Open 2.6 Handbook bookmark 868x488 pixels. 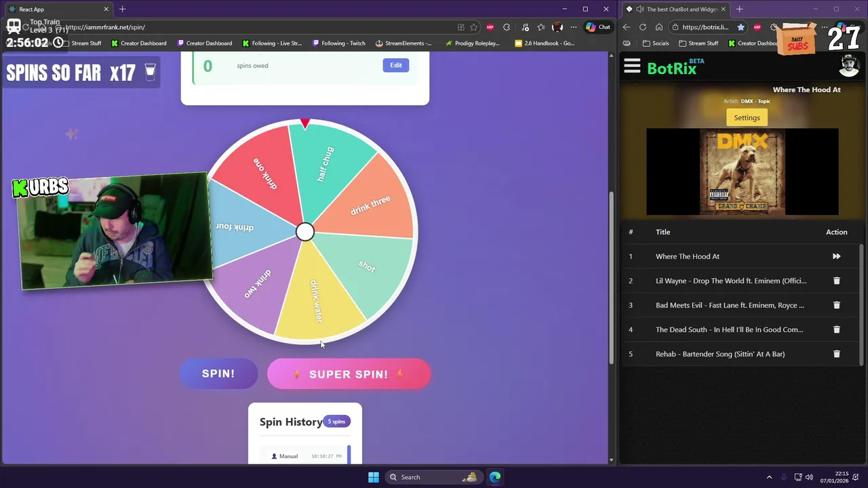[544, 43]
